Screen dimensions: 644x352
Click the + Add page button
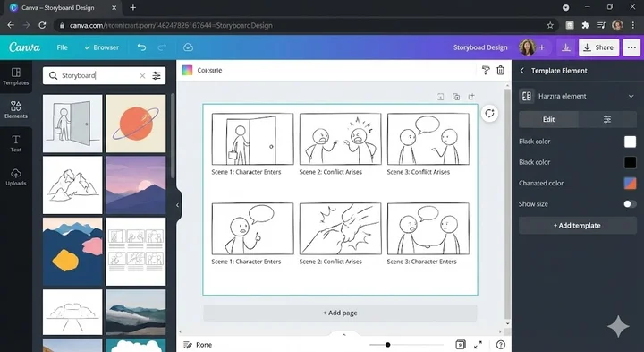pyautogui.click(x=340, y=313)
